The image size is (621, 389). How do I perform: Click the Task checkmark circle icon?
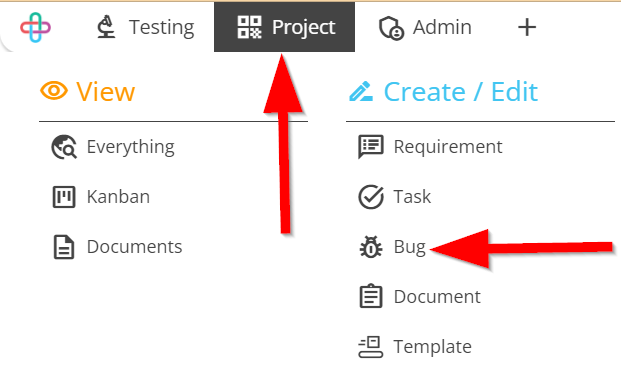(371, 197)
